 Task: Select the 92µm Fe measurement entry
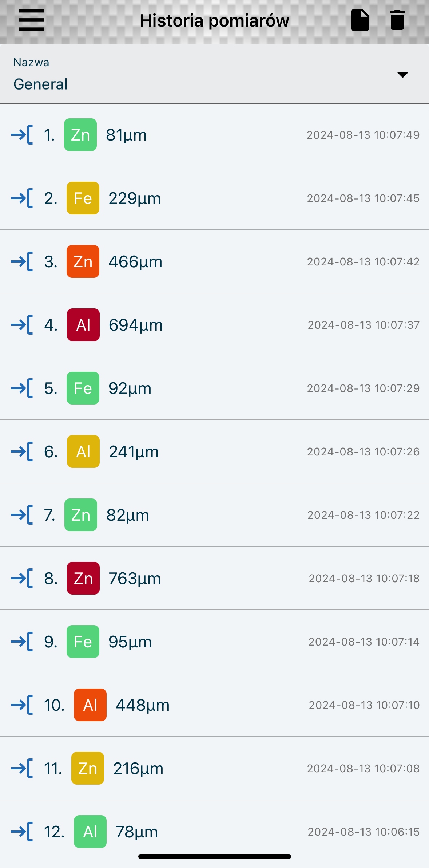tap(215, 388)
